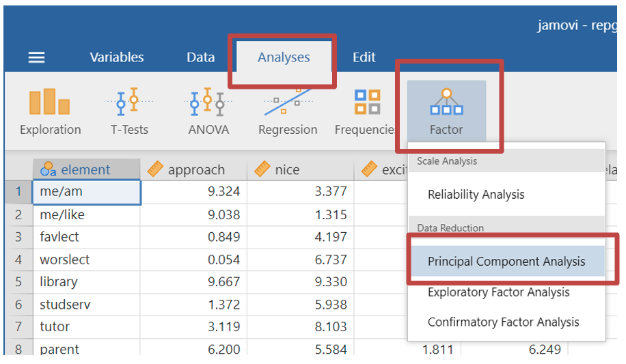This screenshot has height=364, width=626.
Task: Select the Analyses tab
Action: [x=284, y=58]
